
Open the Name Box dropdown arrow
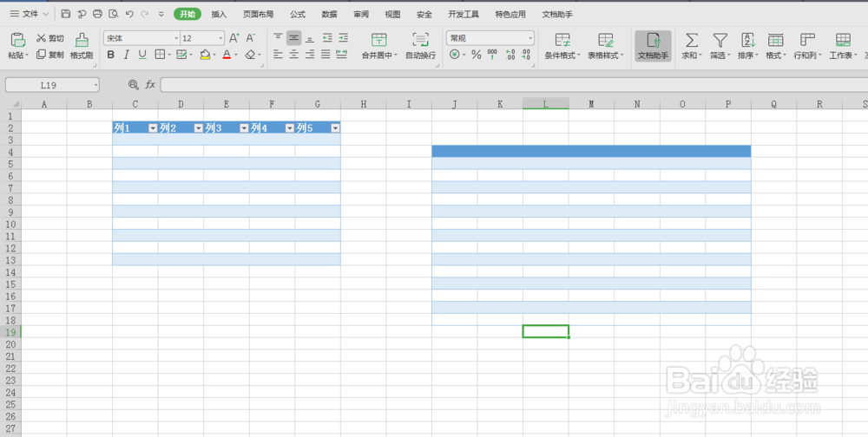[x=95, y=85]
